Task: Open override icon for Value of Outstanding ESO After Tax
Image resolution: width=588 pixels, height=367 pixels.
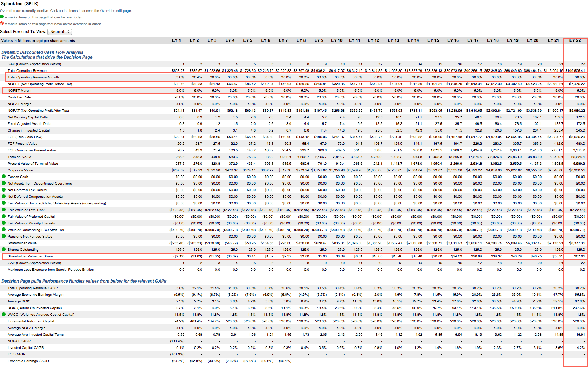Action: [3, 230]
